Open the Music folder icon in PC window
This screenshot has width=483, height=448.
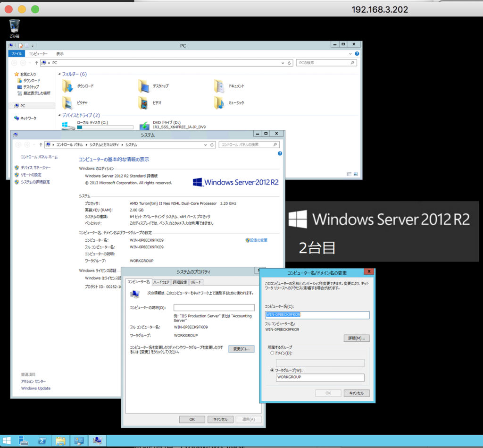tap(219, 103)
